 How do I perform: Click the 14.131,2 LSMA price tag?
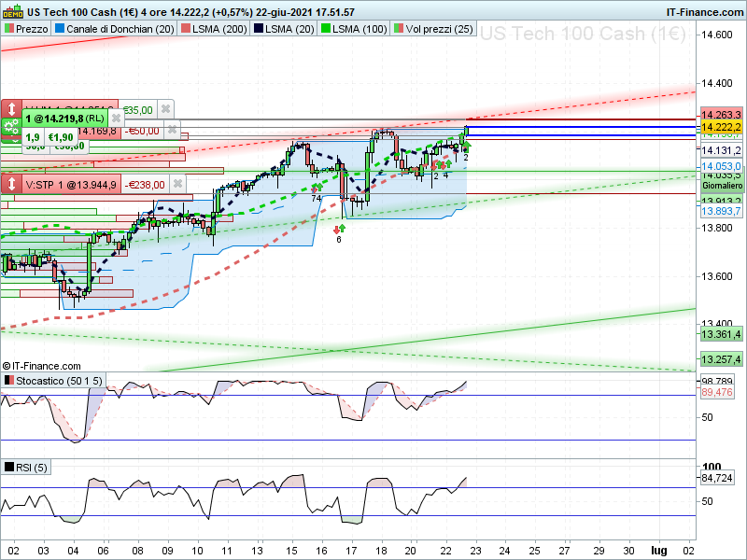[x=721, y=150]
